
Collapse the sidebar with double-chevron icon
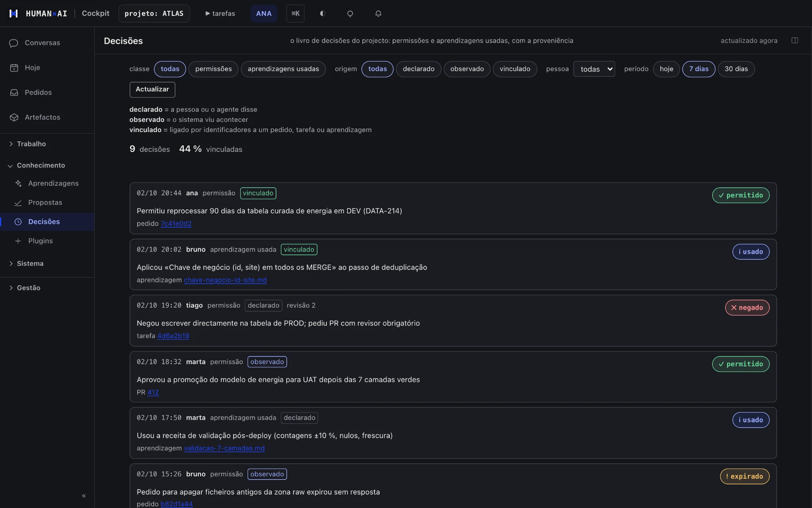pos(84,495)
